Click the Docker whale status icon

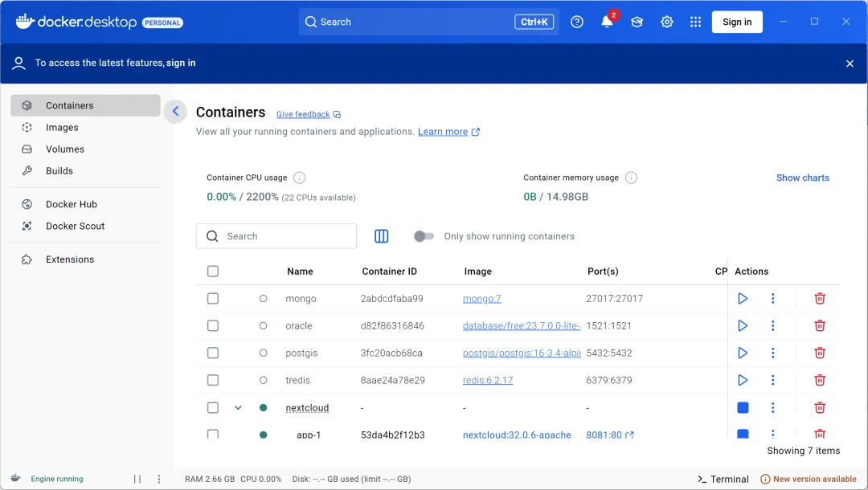coord(16,478)
